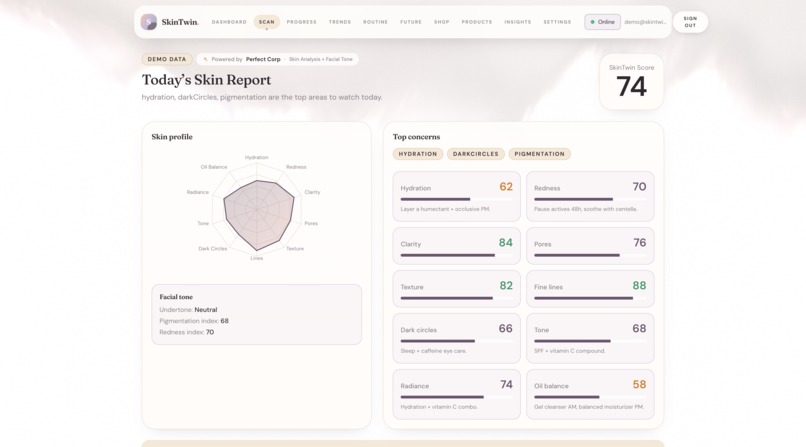This screenshot has width=806, height=447.
Task: Click the demo@skintwi... account email
Action: point(645,22)
